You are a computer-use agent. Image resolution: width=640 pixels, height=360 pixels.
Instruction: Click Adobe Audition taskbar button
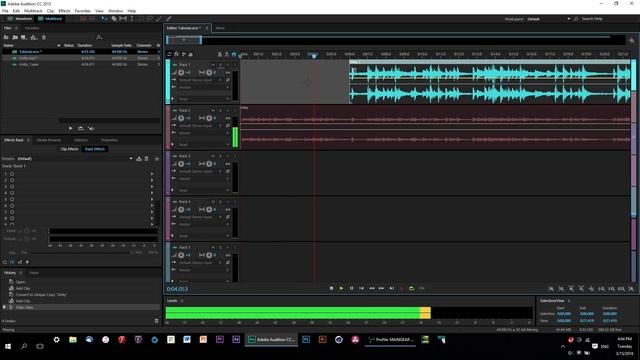point(271,340)
